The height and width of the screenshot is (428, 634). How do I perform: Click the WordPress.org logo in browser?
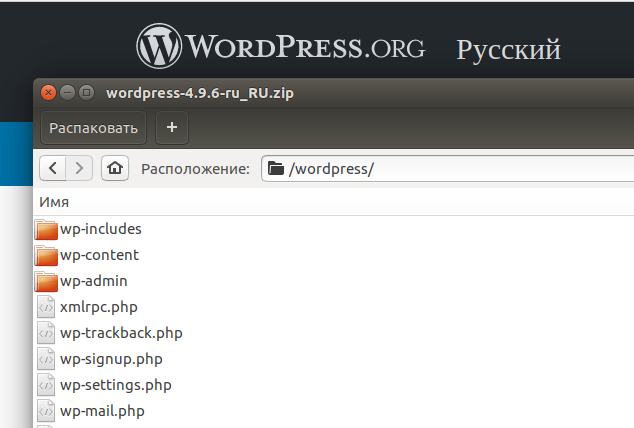tap(281, 46)
